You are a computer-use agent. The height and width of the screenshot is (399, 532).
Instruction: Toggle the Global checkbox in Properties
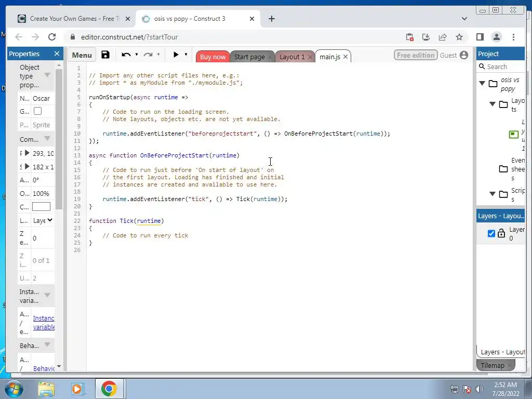(37, 111)
